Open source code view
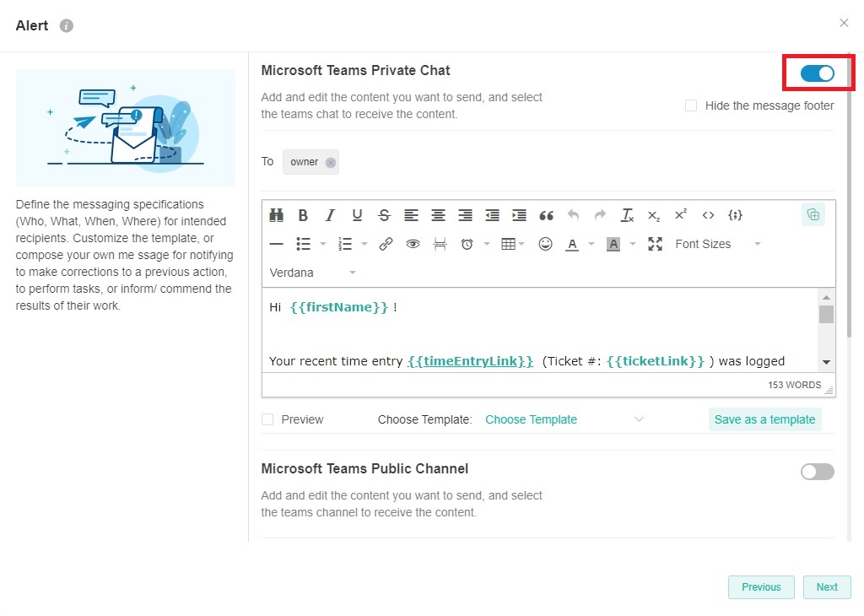The width and height of the screenshot is (864, 616). [x=708, y=215]
